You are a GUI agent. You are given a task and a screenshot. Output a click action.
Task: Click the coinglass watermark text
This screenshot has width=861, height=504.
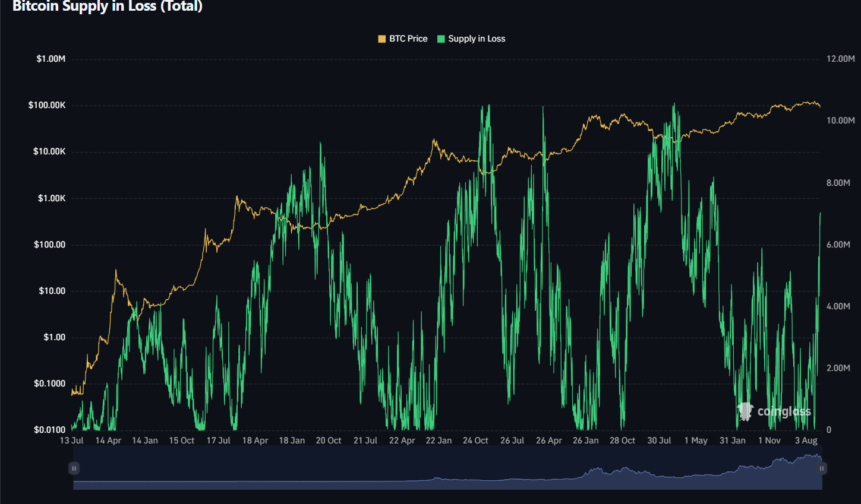[784, 411]
